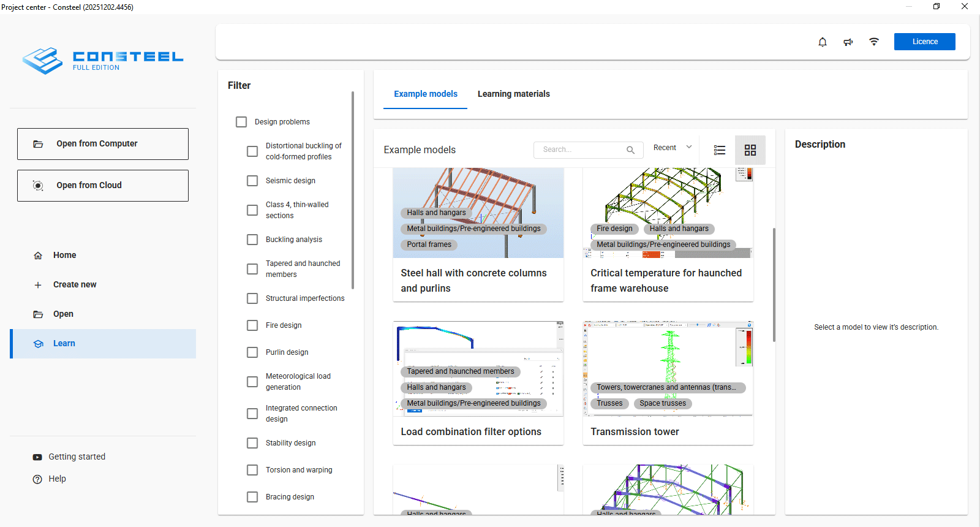Click Tapered and haunched members tag on card
Screen dimensions: 980x527
pyautogui.click(x=461, y=371)
